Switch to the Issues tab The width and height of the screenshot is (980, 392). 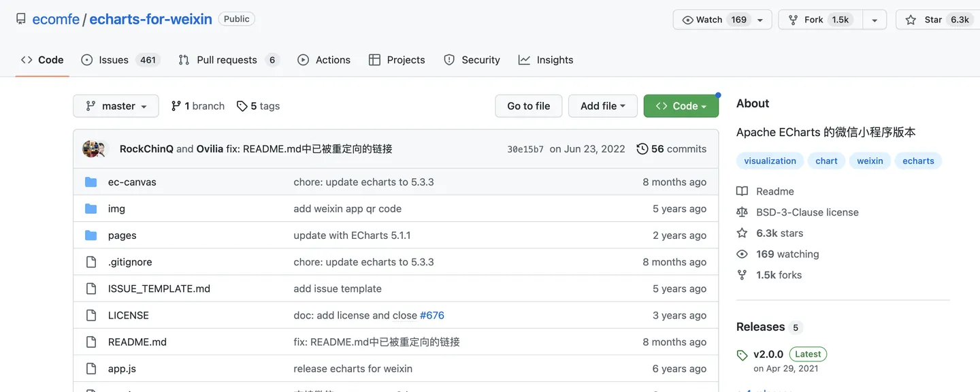click(119, 60)
